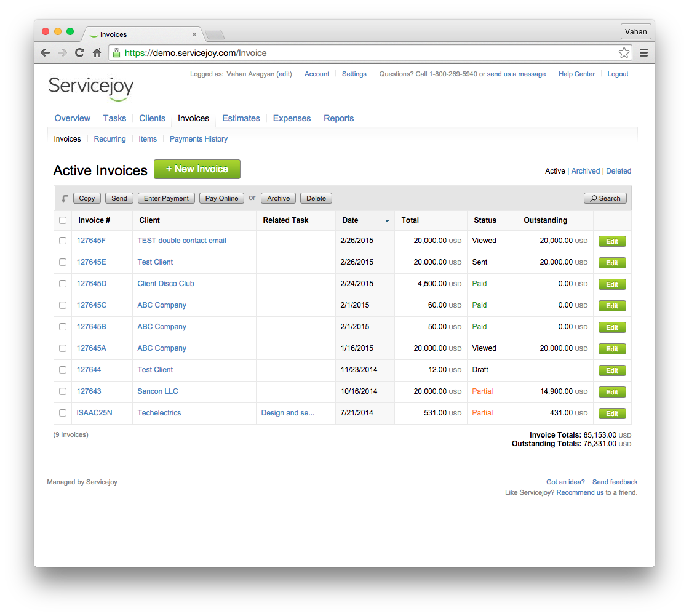Sort by the Date column arrow

point(387,221)
